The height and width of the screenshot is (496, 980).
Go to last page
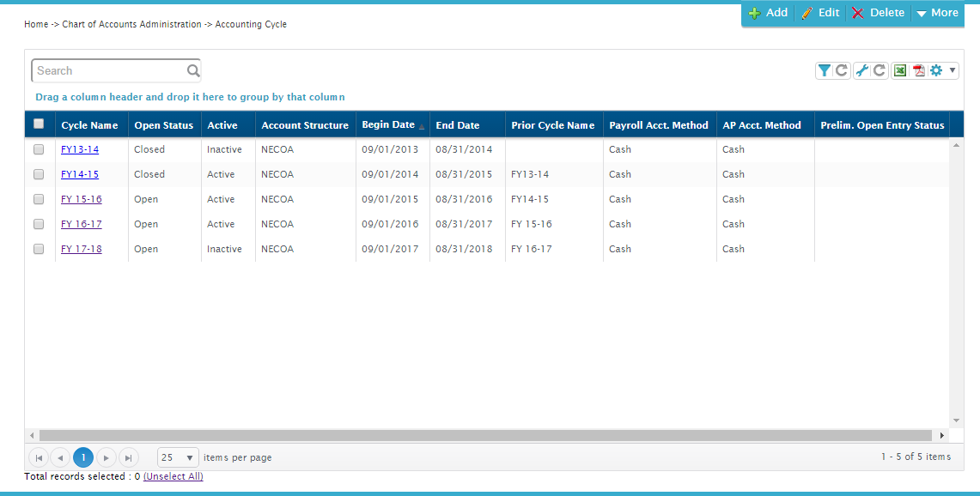point(128,458)
